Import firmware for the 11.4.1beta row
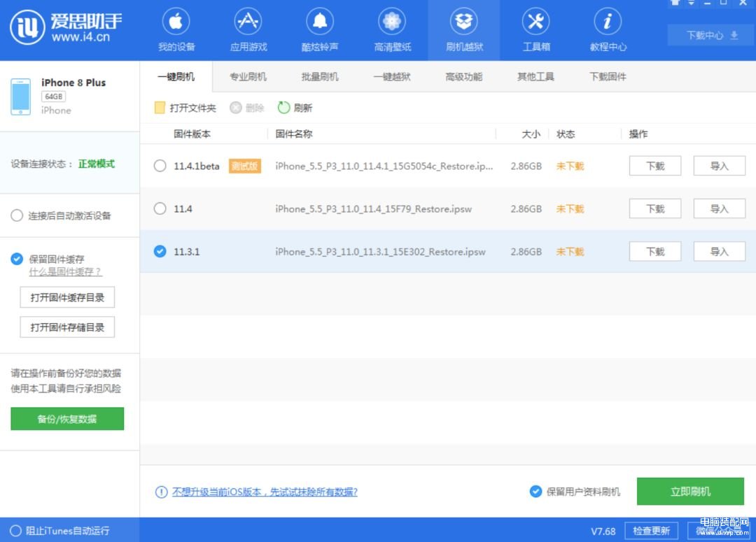 coord(720,166)
